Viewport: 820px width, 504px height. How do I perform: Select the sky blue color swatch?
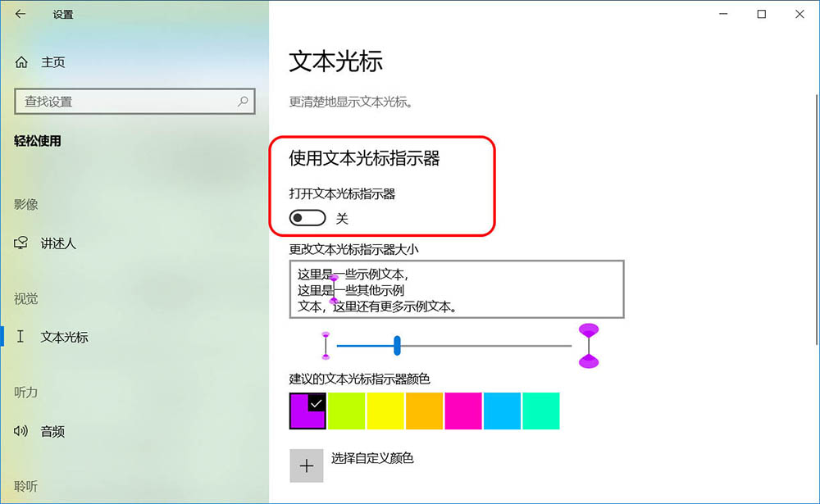[502, 411]
